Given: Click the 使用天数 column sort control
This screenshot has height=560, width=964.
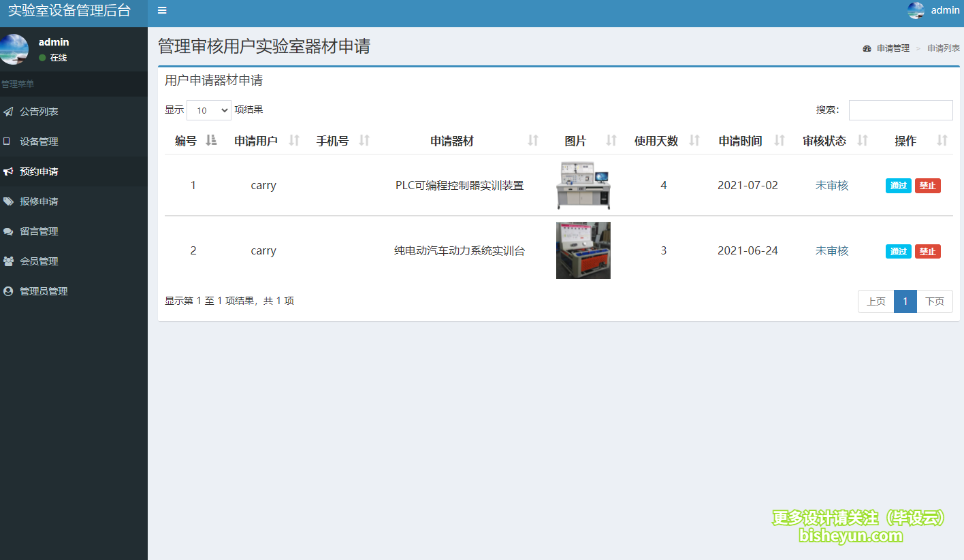Looking at the screenshot, I should (695, 141).
